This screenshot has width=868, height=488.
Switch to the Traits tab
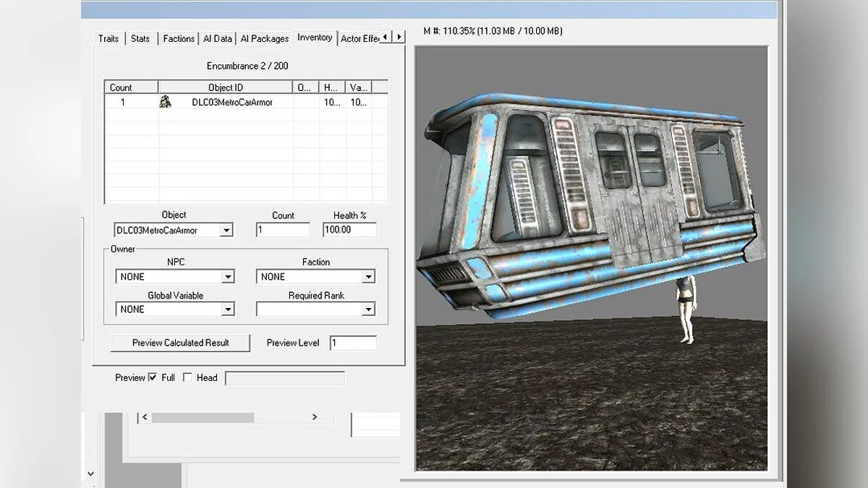pos(109,38)
